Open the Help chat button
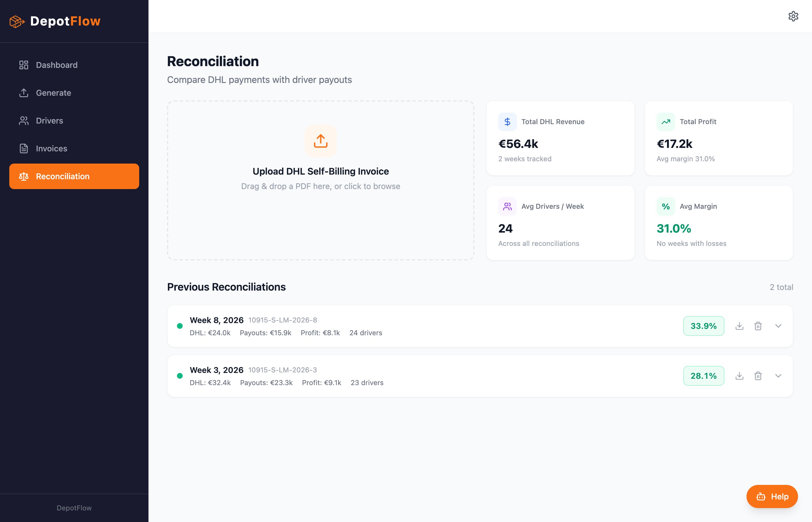This screenshot has height=522, width=812. click(772, 496)
